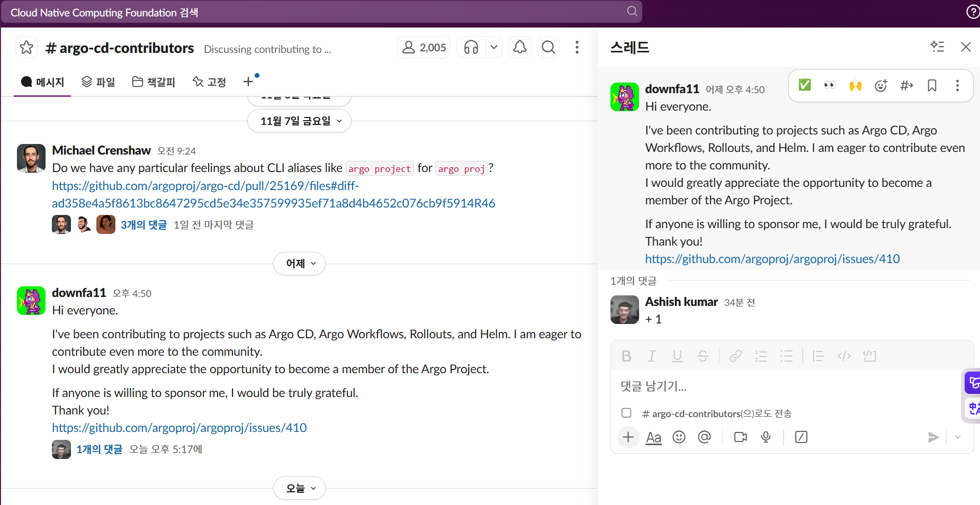Switch to the 파일 tab

98,82
